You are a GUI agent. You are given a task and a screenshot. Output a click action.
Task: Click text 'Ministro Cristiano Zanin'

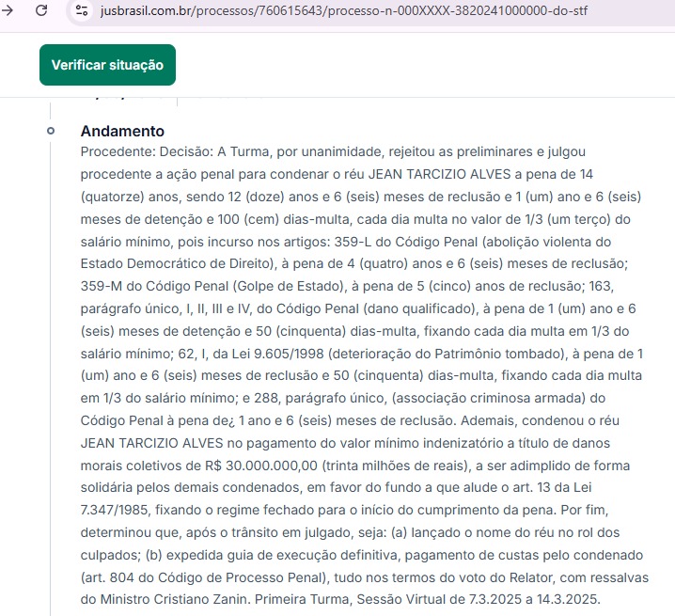tap(174, 599)
